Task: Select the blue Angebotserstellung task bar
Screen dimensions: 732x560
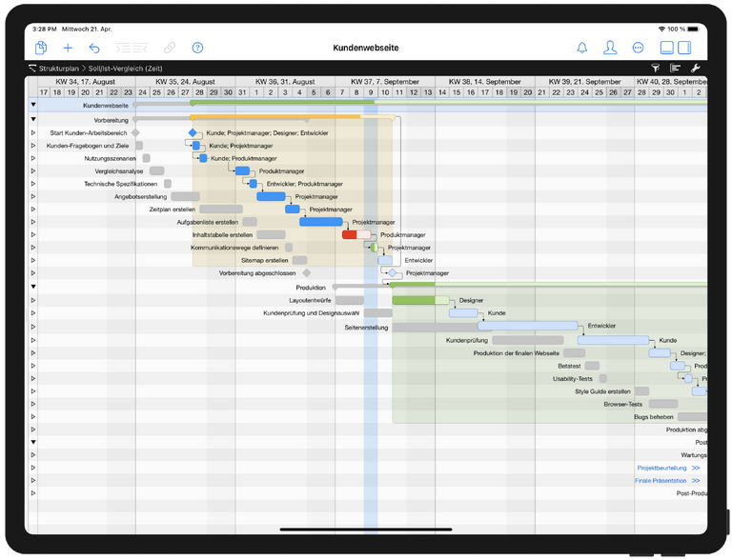Action: (x=271, y=196)
